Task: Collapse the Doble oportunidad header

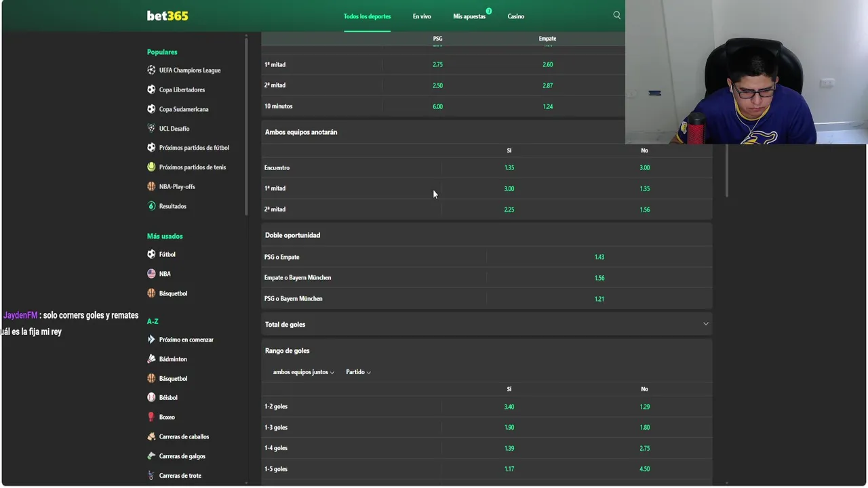Action: pyautogui.click(x=487, y=235)
